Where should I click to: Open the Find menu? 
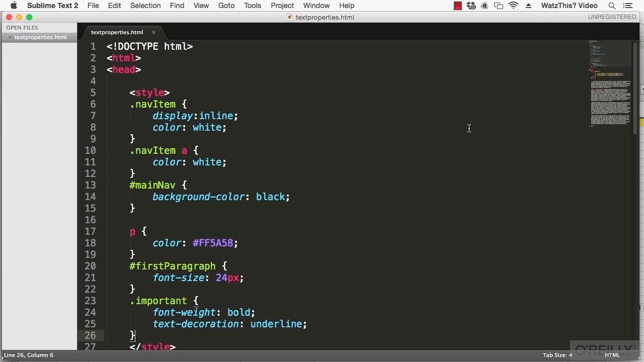[x=177, y=6]
